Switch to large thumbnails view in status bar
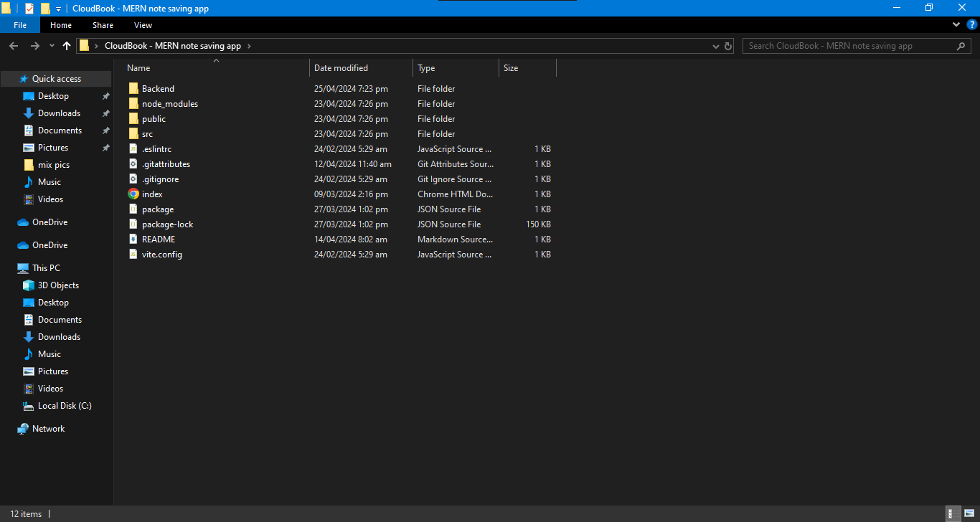The image size is (980, 522). [969, 513]
